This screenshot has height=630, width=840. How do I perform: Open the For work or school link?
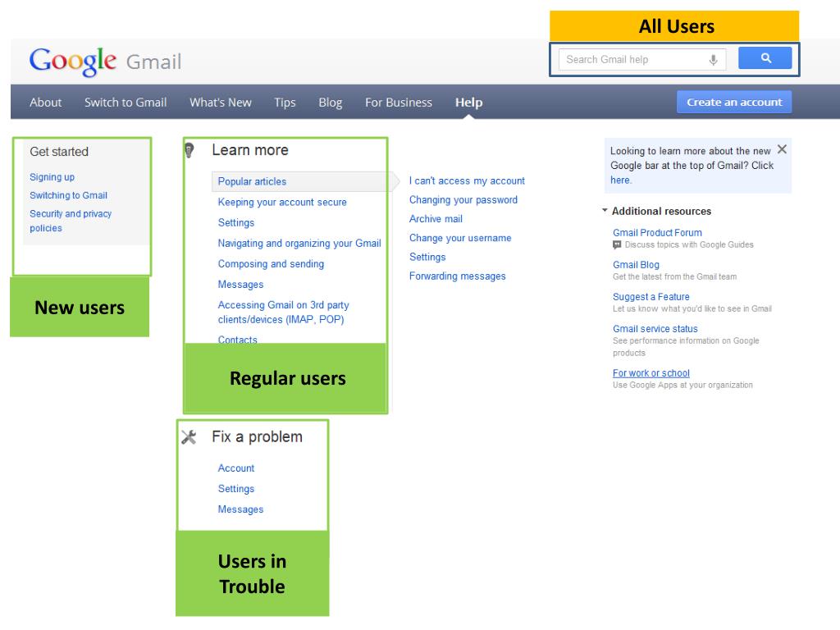pos(651,373)
